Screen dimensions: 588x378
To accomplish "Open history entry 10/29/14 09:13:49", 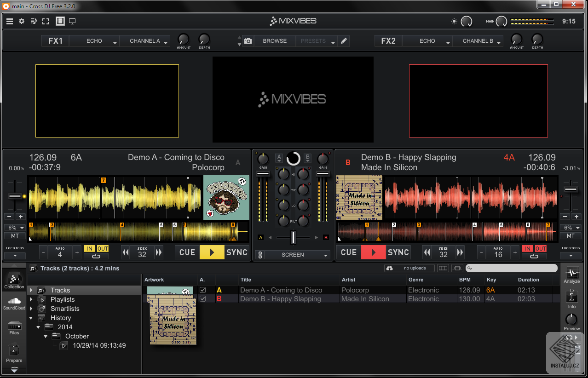I will click(x=99, y=345).
